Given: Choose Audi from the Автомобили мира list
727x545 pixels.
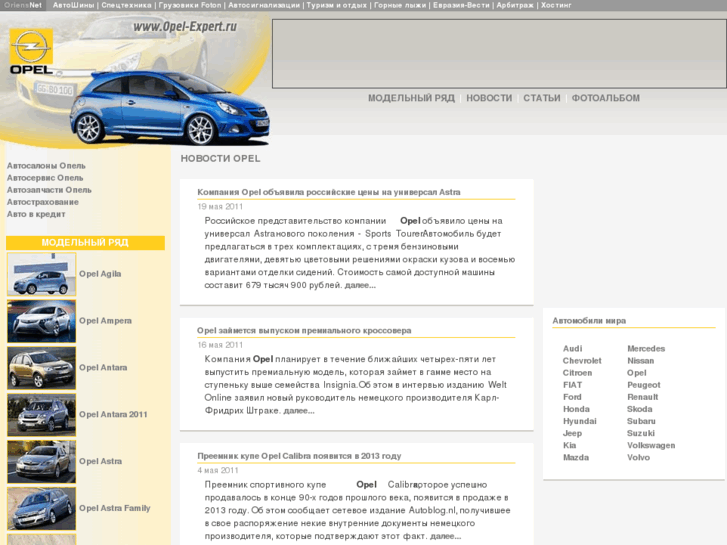Looking at the screenshot, I should click(x=572, y=348).
